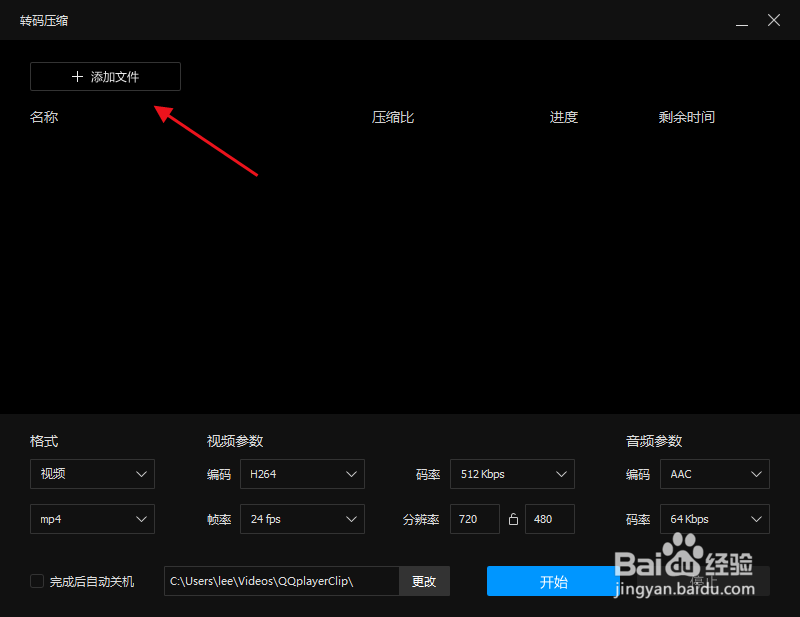Click the 剩余时间 column header
Viewport: 800px width, 617px height.
point(687,116)
